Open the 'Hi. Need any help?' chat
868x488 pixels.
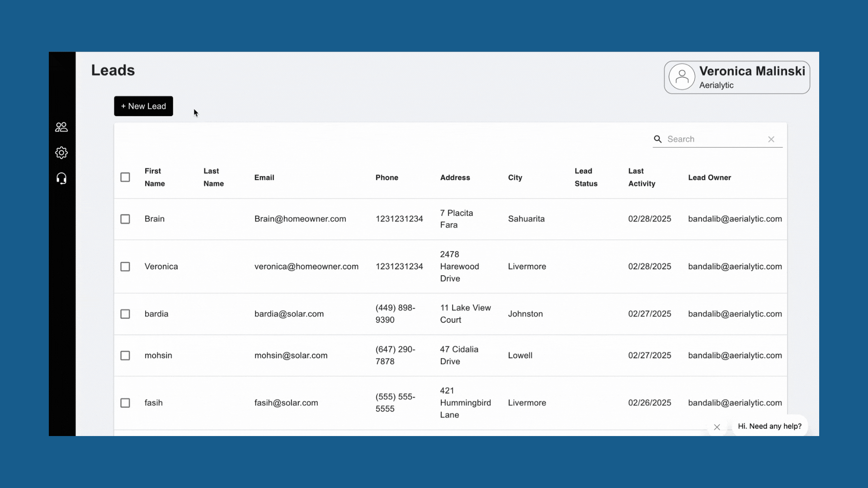tap(769, 426)
